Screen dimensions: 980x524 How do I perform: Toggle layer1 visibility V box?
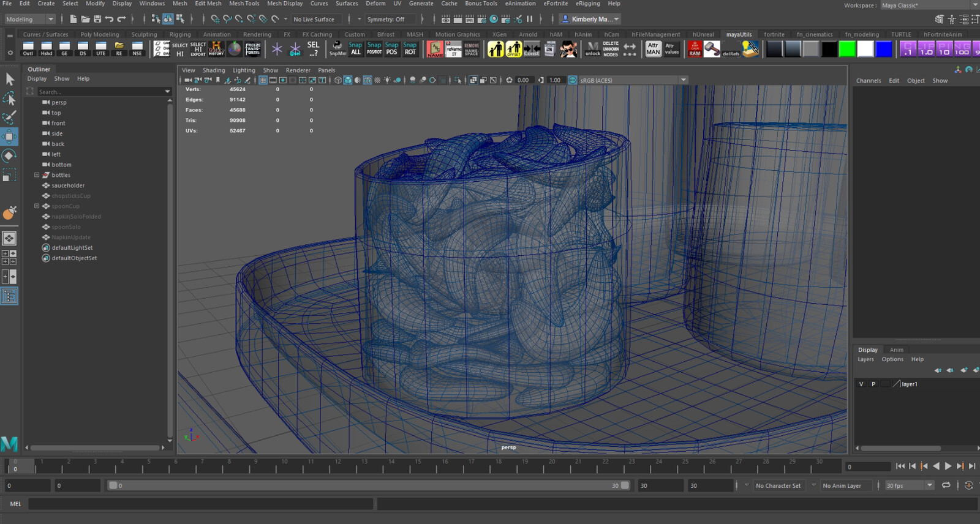(x=861, y=384)
